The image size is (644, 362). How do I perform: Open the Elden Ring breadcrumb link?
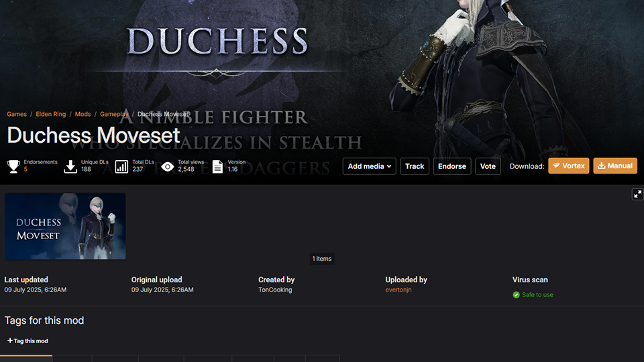coord(50,114)
